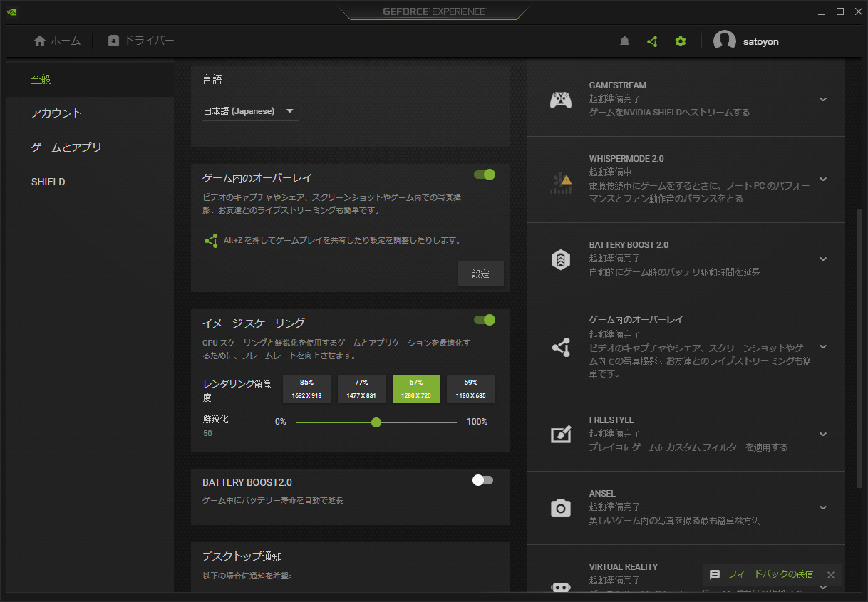Click the home icon in navigation
This screenshot has height=602, width=868.
[x=40, y=41]
